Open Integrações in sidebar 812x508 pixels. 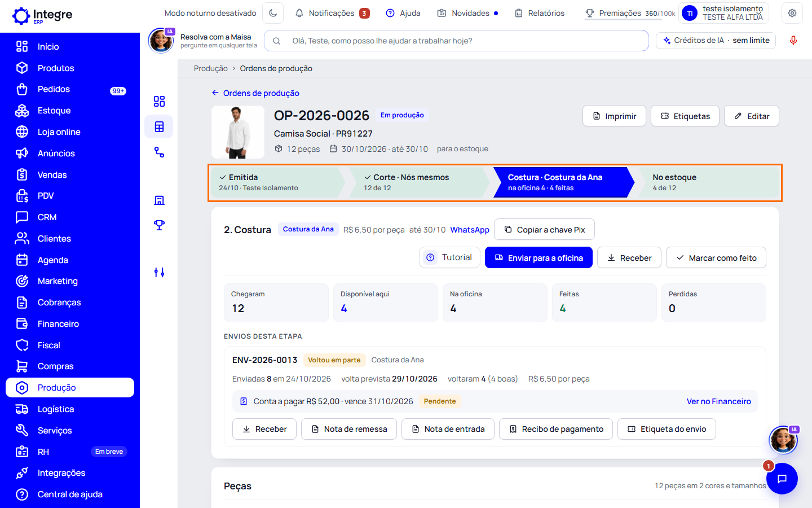[x=70, y=473]
